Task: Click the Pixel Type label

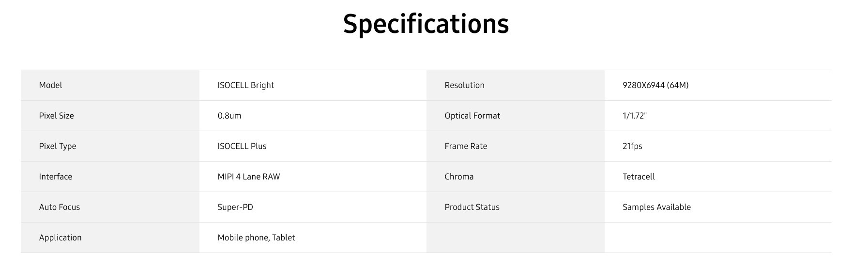Action: click(58, 146)
